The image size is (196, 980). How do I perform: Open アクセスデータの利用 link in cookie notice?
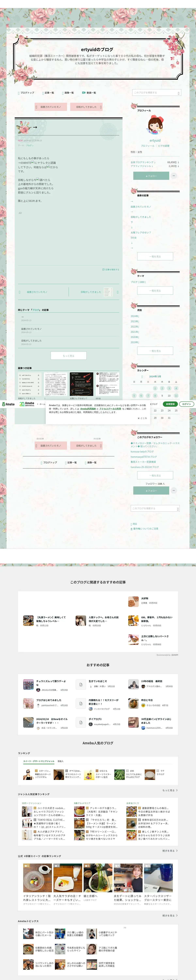pos(110,409)
